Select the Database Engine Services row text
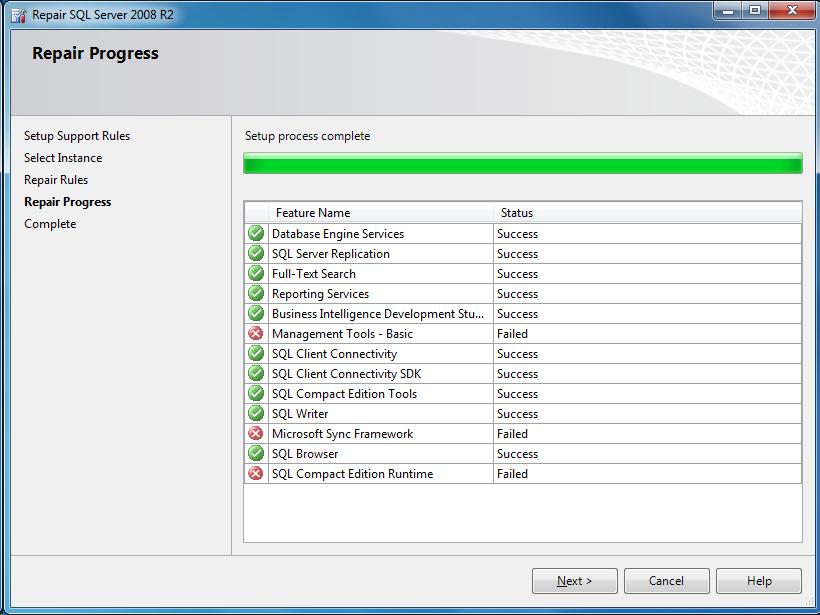 tap(338, 234)
